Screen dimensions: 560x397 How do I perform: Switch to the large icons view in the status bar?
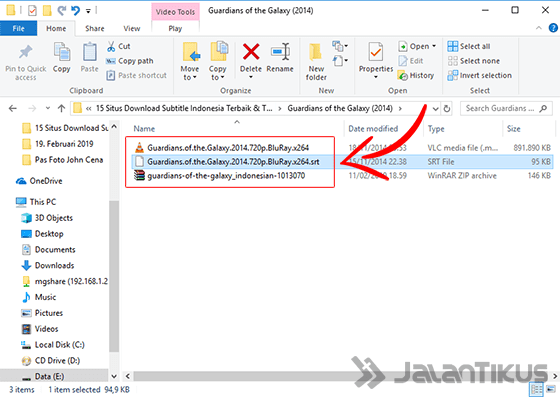coord(551,389)
